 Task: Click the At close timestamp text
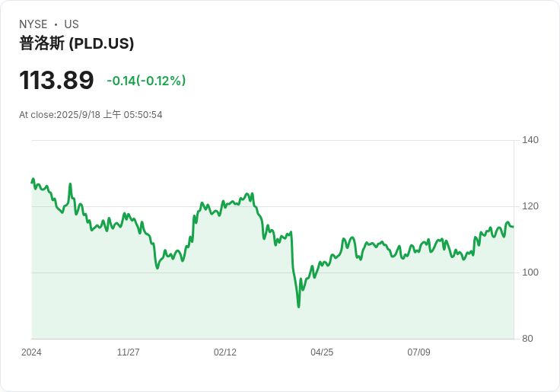point(91,115)
